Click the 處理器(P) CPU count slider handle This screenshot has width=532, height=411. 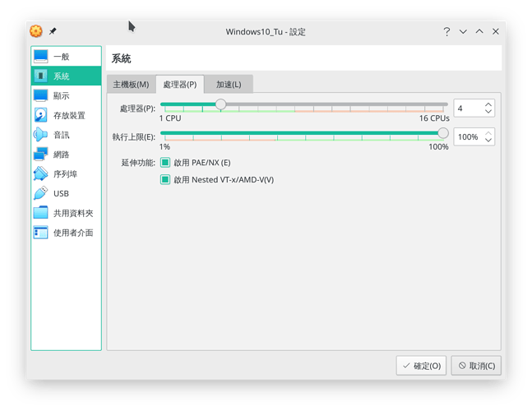click(220, 104)
